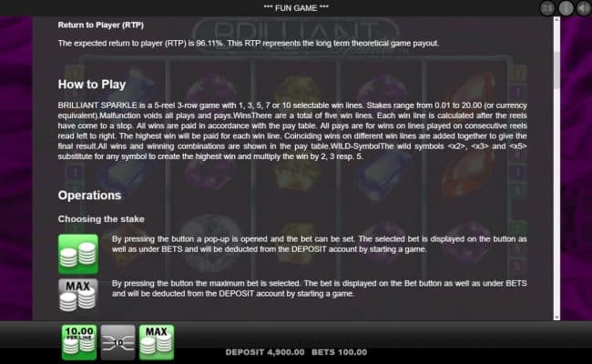Open the paytable menu icon at top right
592x364 pixels.
pos(547,8)
